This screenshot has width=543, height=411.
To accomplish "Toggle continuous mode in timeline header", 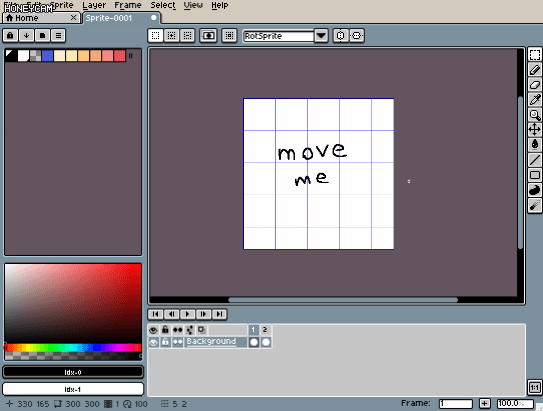I will click(x=177, y=330).
